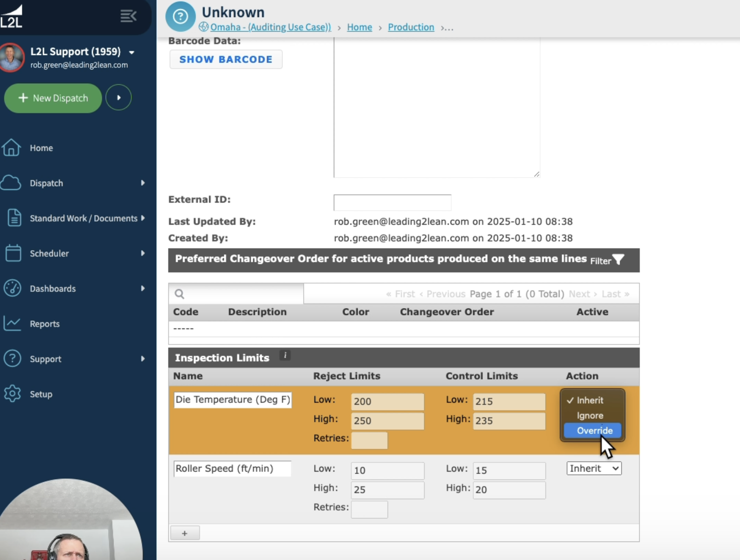Click the Die Temperature (Deg F) name field
Image resolution: width=740 pixels, height=560 pixels.
point(233,400)
